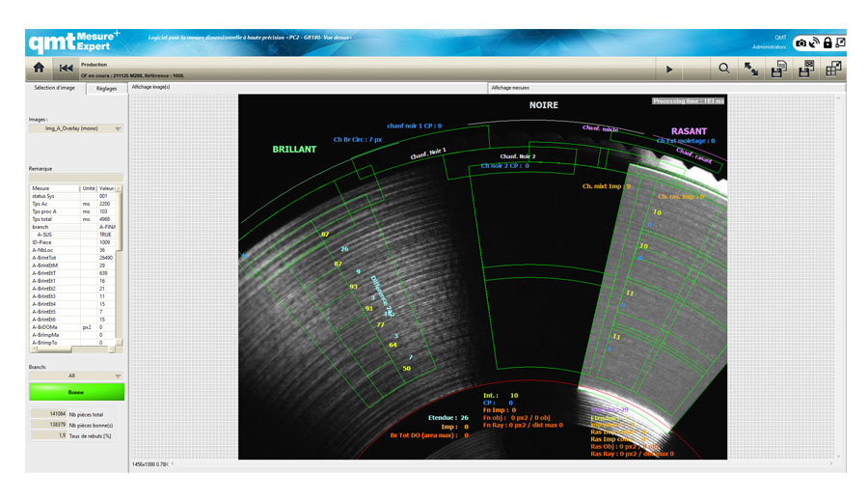Click the save with image icon
868x502 pixels.
tap(805, 69)
